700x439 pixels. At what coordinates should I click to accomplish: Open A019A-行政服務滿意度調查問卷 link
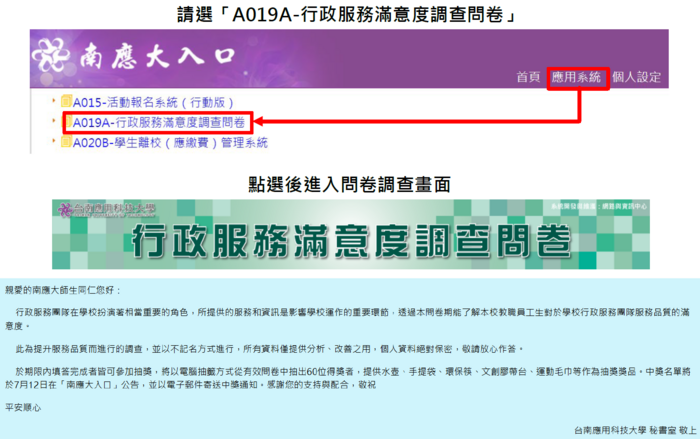click(159, 123)
